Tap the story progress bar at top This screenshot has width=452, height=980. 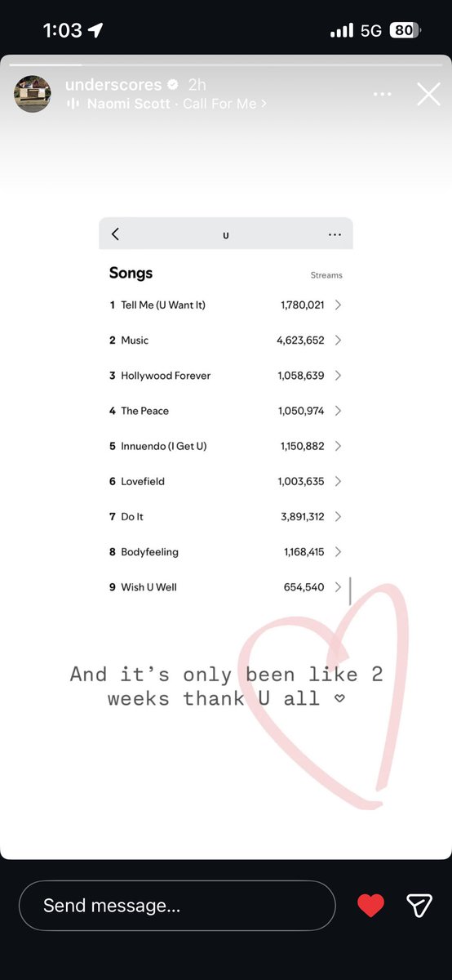(x=226, y=64)
